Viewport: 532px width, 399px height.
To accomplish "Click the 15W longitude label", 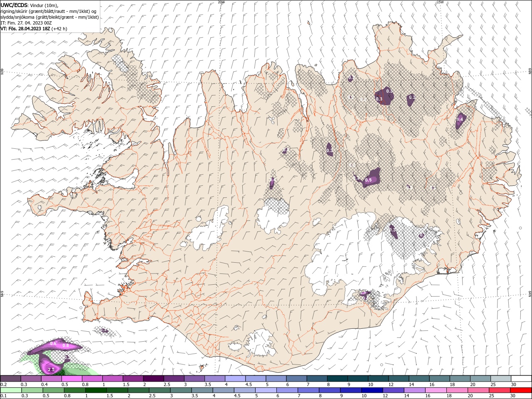I will 441,2.
